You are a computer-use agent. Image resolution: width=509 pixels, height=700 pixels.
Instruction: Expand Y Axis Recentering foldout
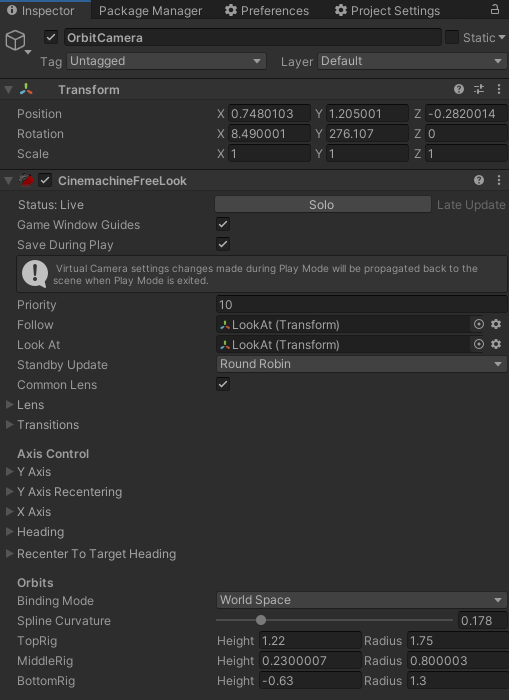point(9,492)
